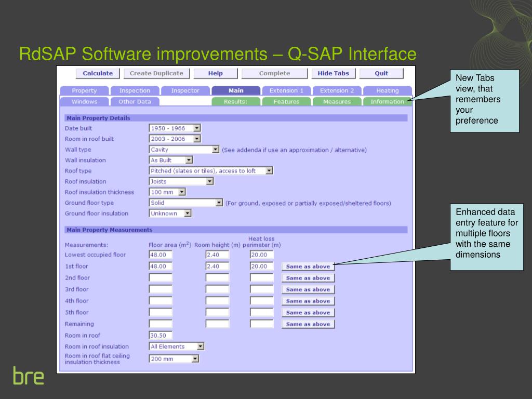
Task: Click the Quit button
Action: tap(381, 73)
